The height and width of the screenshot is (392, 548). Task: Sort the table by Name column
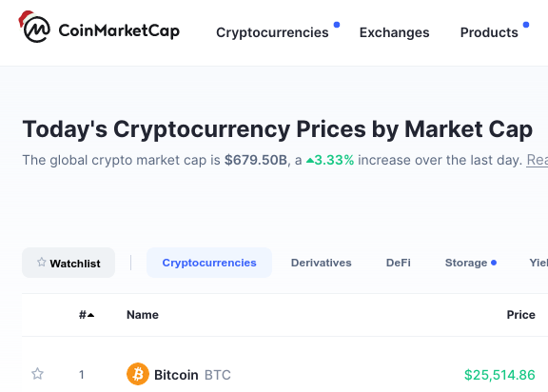[x=143, y=315]
